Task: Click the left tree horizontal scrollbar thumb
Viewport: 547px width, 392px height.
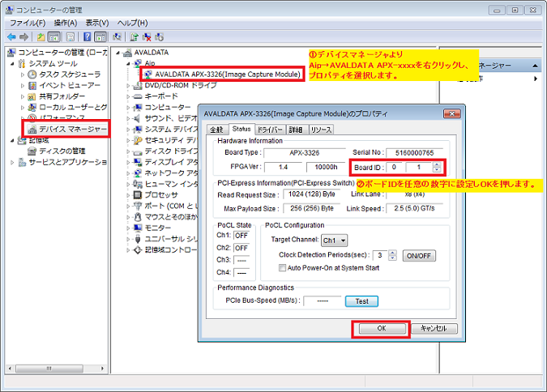Action: tap(49, 369)
